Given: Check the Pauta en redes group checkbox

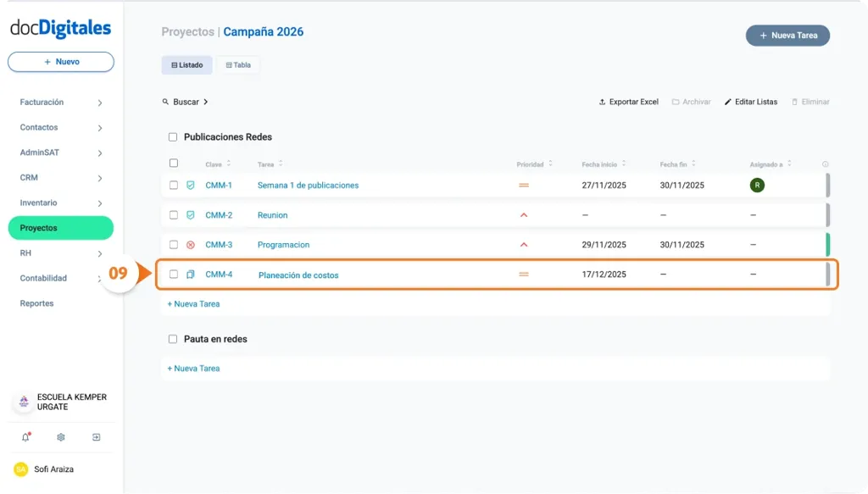Looking at the screenshot, I should click(x=173, y=339).
